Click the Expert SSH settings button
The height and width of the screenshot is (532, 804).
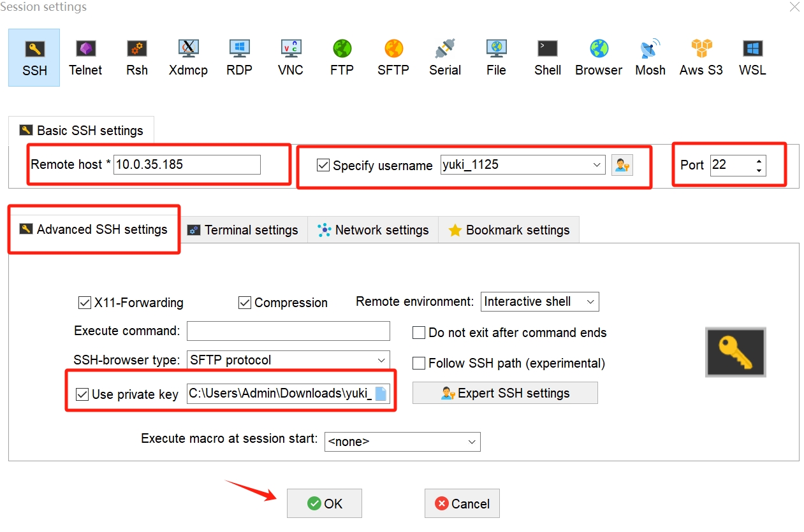click(505, 393)
